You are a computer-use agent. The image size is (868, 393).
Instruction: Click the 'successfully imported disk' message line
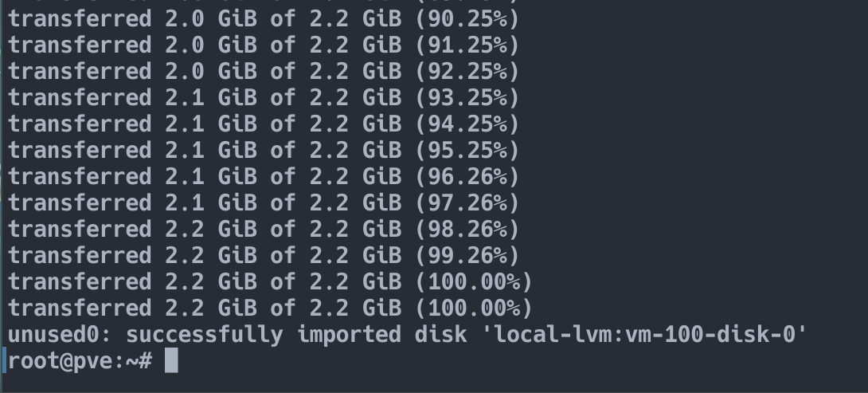[x=408, y=335]
